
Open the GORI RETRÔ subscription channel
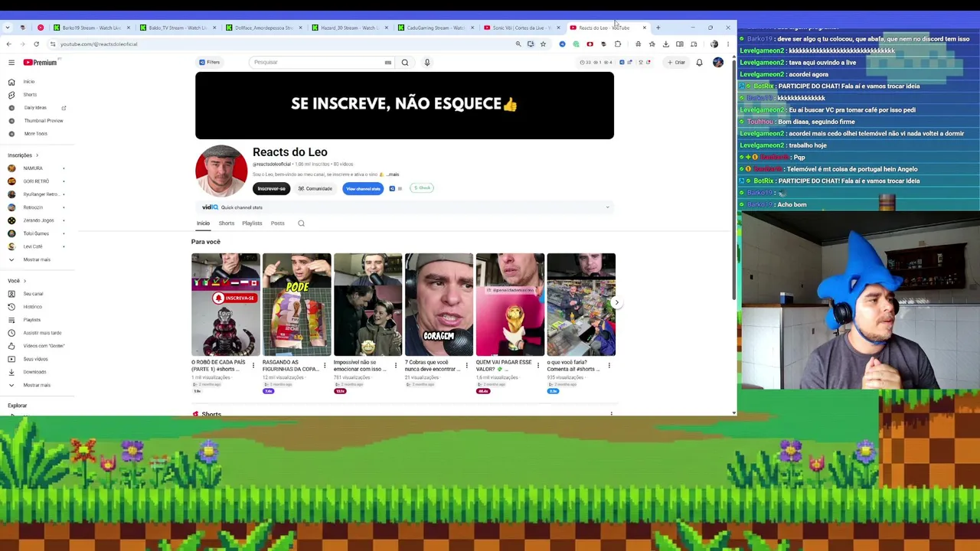36,181
